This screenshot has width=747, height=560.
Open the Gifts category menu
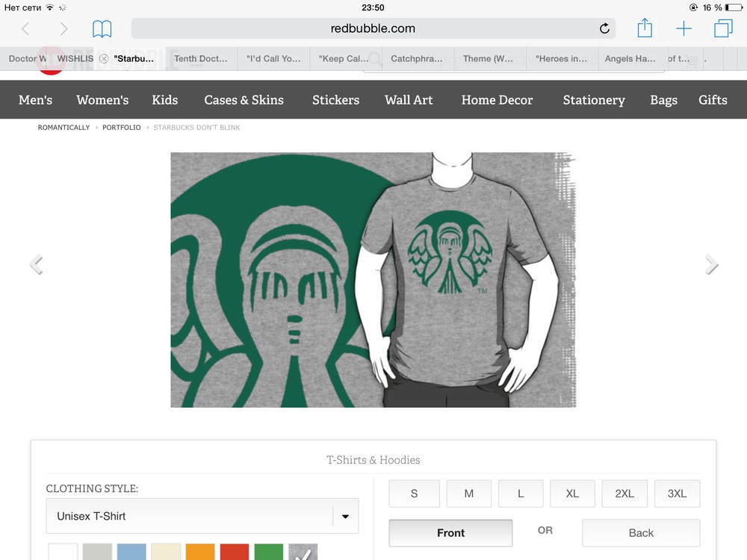pos(713,100)
